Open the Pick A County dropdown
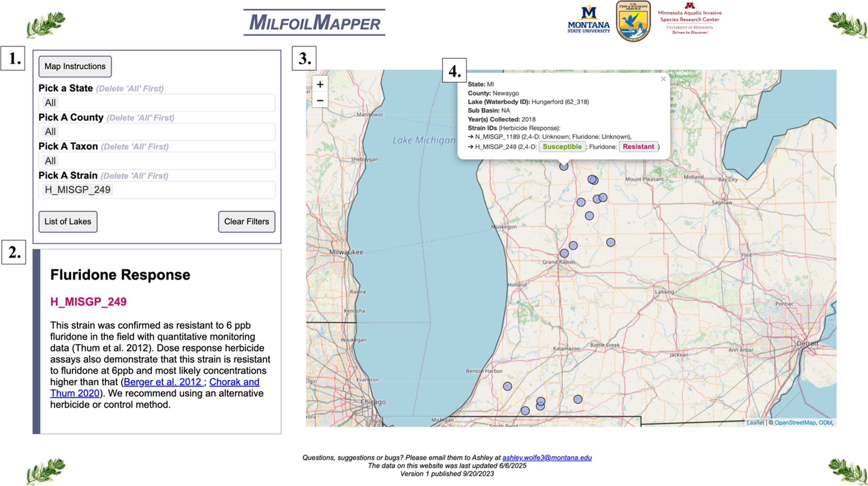Viewport: 868px width, 486px height. pyautogui.click(x=157, y=132)
